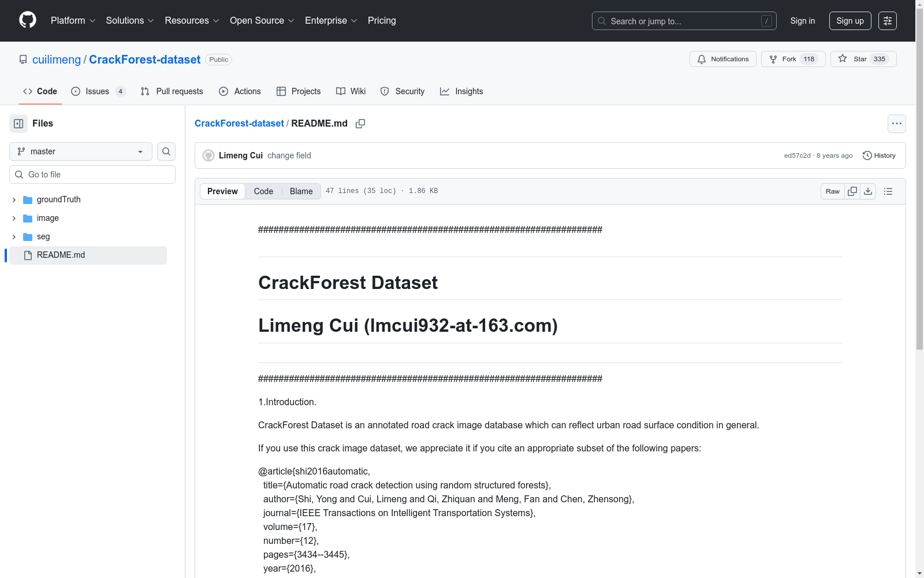Screen dimensions: 924x578
Task: Collapse the Files side panel
Action: 18,124
